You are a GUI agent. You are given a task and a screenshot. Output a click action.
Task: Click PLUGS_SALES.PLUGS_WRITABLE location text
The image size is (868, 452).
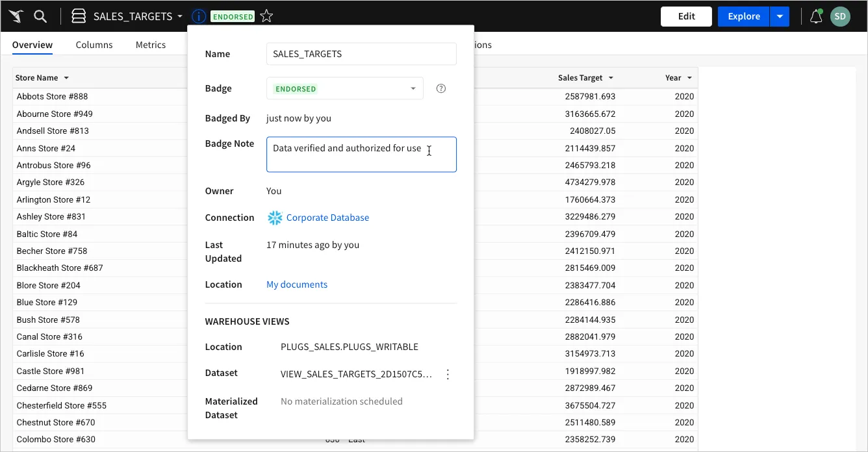(x=350, y=347)
